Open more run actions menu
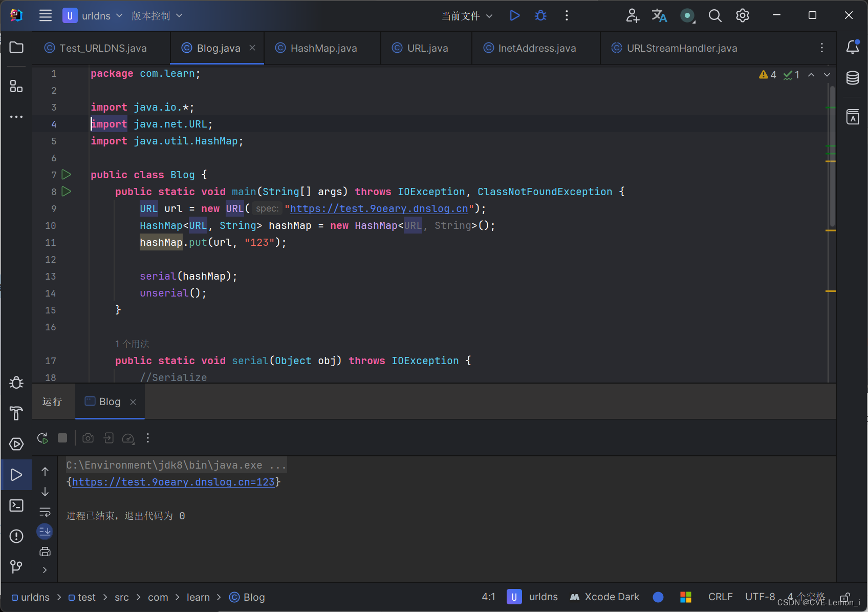Viewport: 868px width, 612px height. click(x=567, y=15)
